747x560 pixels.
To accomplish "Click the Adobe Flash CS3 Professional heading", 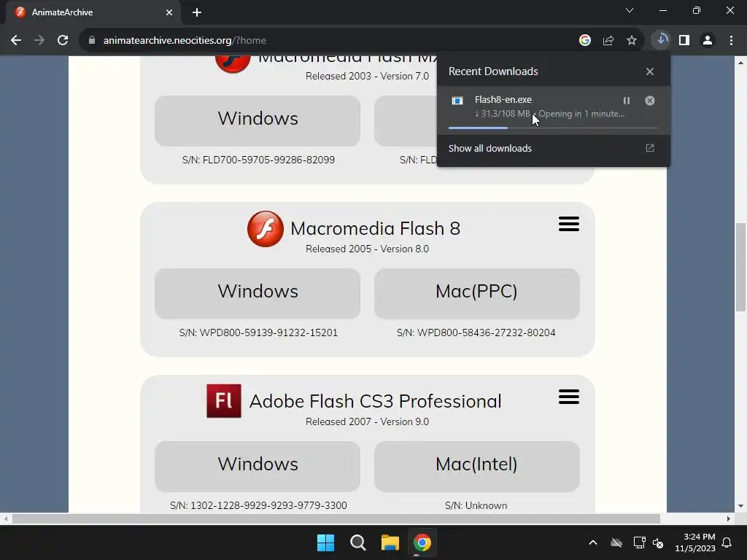I will (376, 402).
